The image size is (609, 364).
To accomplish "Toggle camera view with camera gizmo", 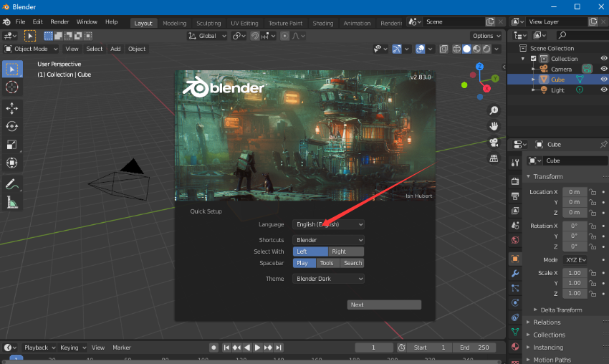I will pos(494,143).
